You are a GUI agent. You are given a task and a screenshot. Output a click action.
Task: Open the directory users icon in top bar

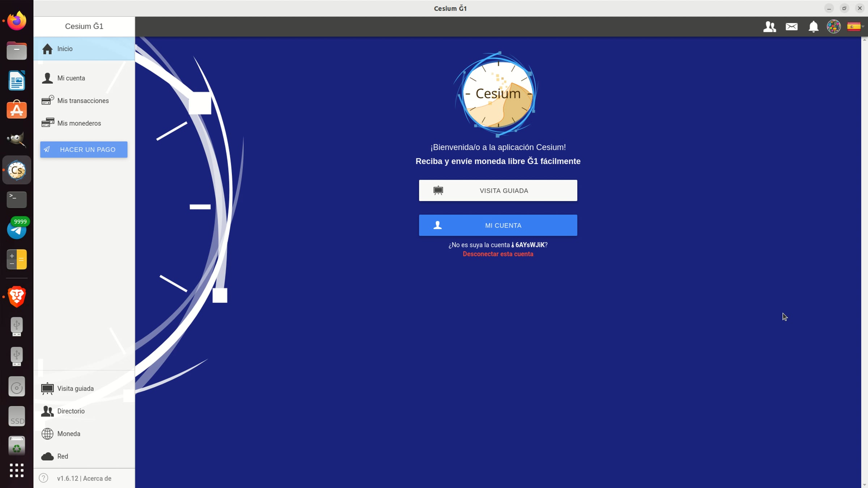[770, 27]
